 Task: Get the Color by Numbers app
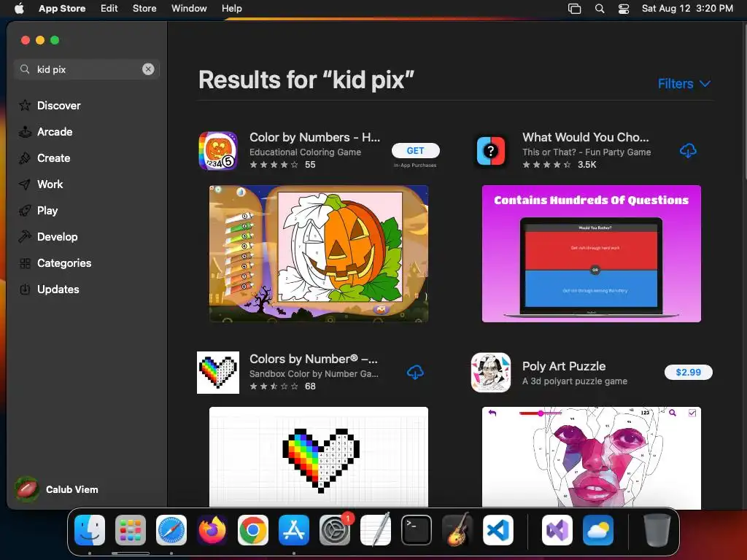click(x=415, y=150)
